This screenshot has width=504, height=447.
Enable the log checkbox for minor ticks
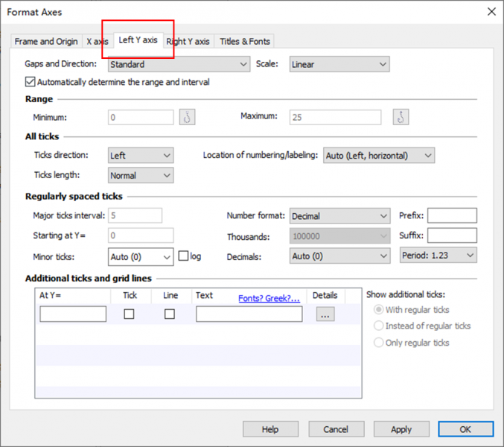(183, 256)
